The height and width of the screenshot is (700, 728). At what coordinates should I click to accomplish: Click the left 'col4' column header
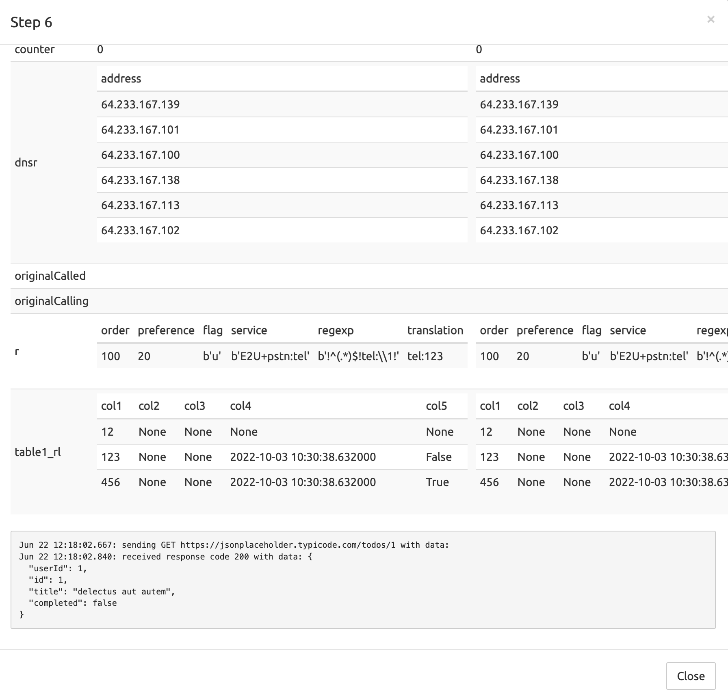pyautogui.click(x=240, y=406)
